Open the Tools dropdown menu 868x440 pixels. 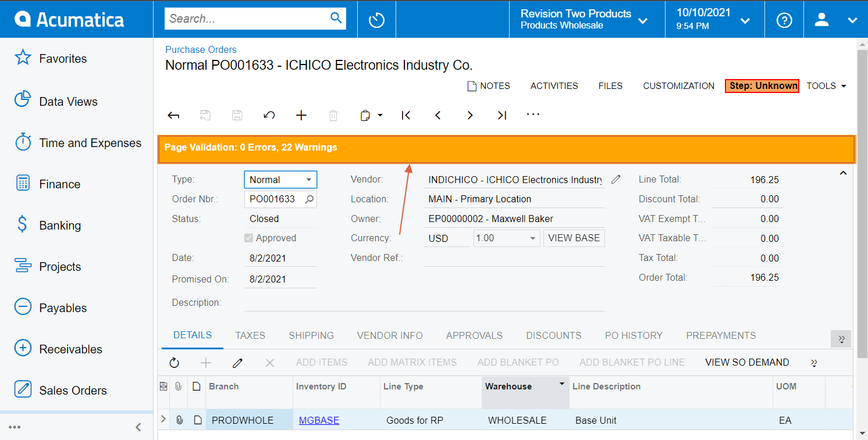click(x=826, y=86)
